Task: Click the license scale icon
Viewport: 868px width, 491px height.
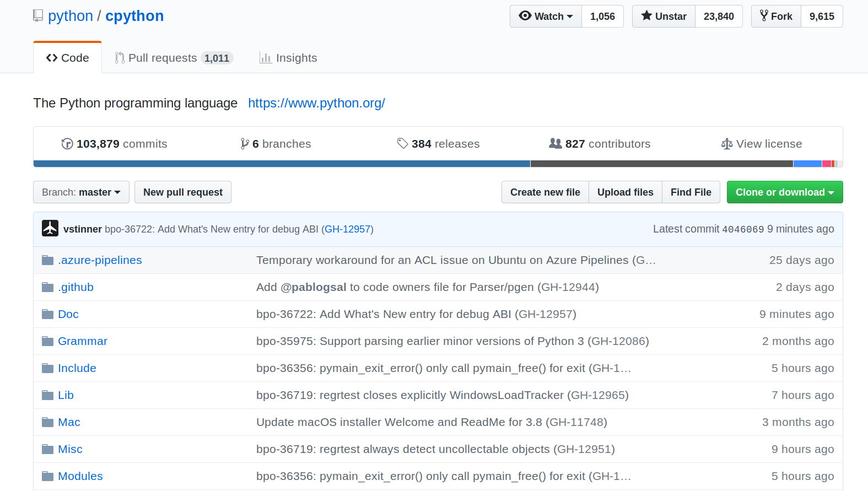Action: pos(727,144)
